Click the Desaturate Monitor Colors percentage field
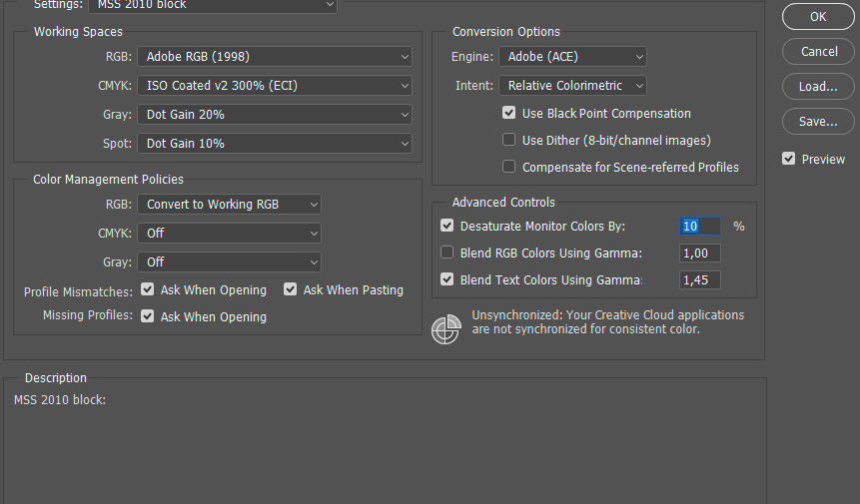This screenshot has height=504, width=860. pyautogui.click(x=699, y=227)
